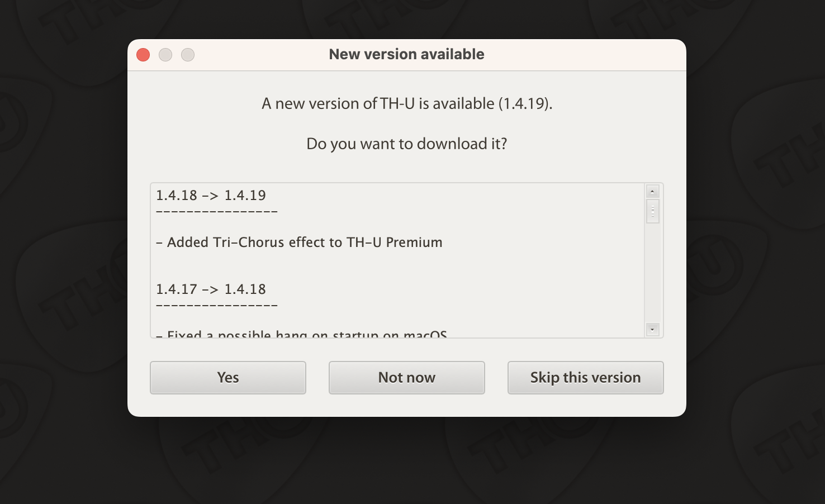Screen dimensions: 825x504
Task: Click the changelog scroll up arrow
Action: pyautogui.click(x=652, y=192)
